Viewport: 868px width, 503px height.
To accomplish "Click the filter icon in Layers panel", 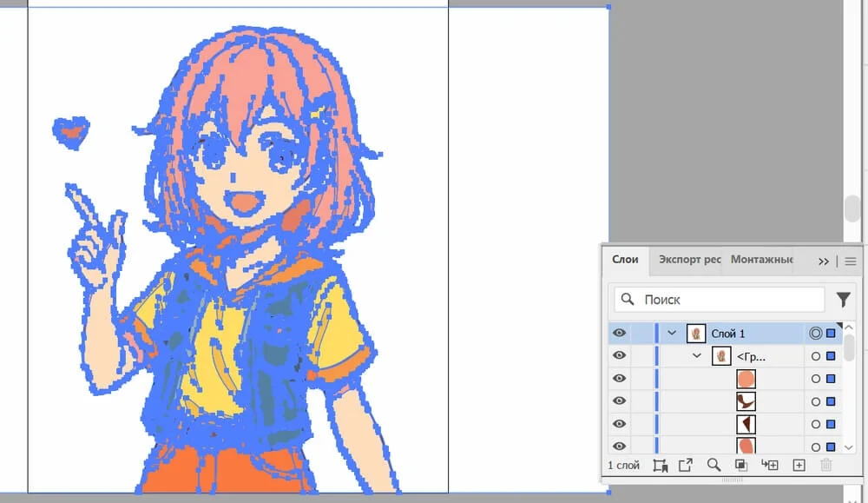I will point(843,300).
